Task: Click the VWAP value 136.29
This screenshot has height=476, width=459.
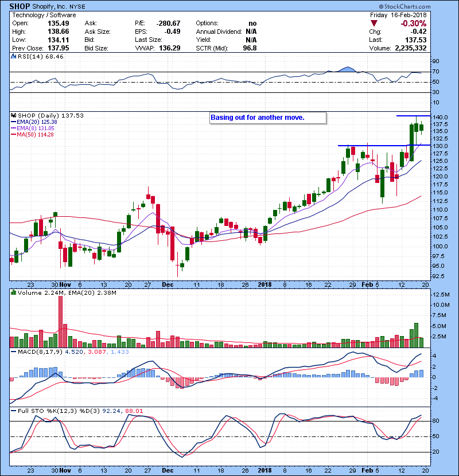Action: [170, 48]
